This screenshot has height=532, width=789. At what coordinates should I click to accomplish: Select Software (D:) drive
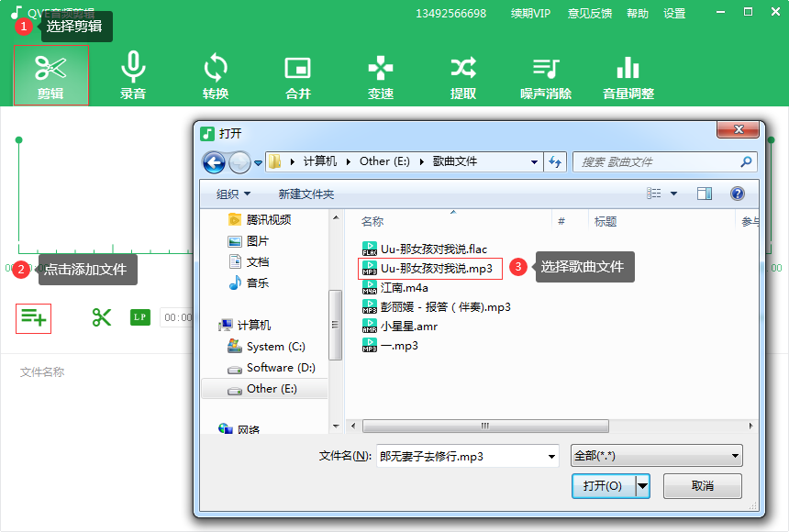point(272,368)
